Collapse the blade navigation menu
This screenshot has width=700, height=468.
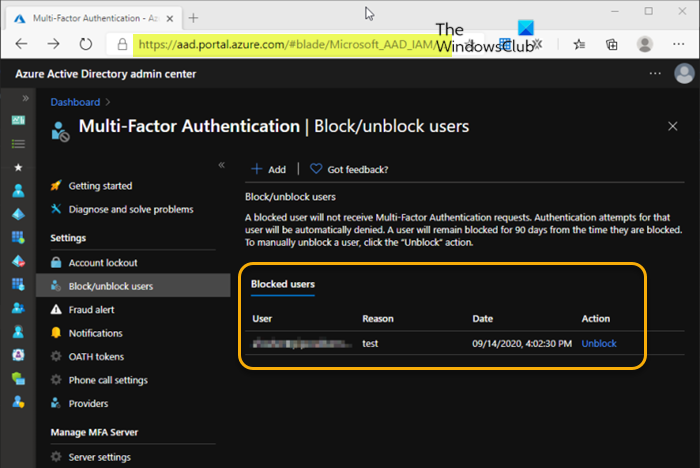(x=221, y=165)
